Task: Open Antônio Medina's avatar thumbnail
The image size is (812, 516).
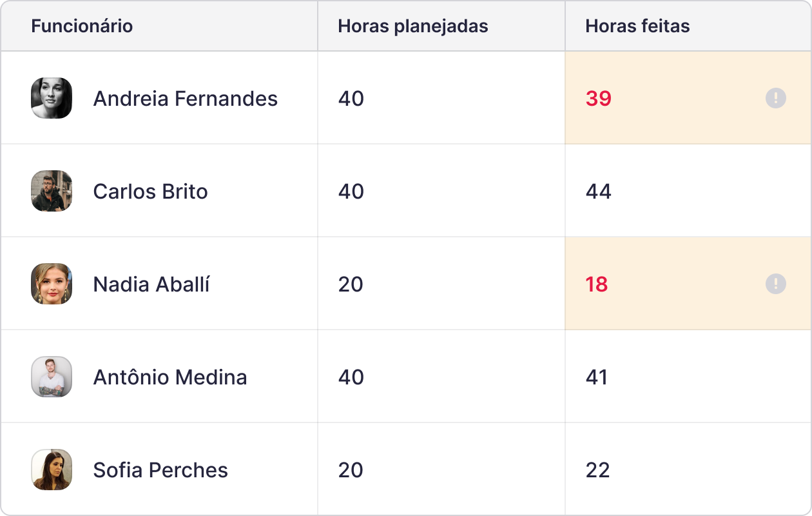Action: point(52,377)
